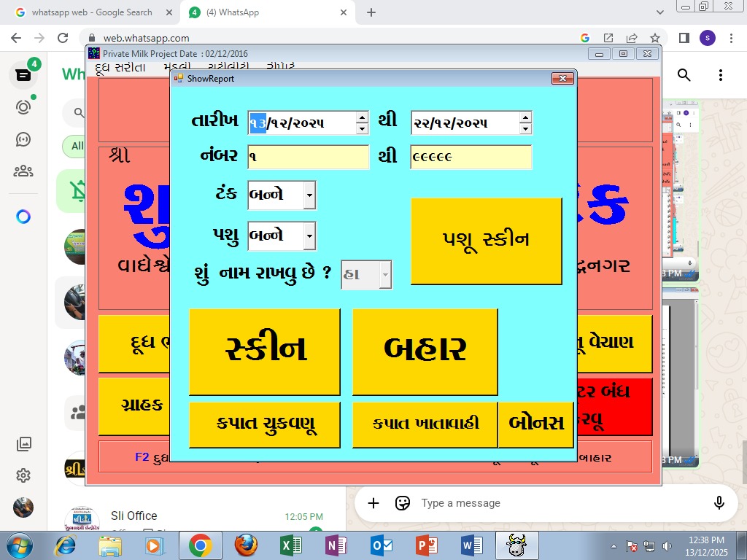Open the ટંક dropdown showing બન્ને
The width and height of the screenshot is (747, 560).
tap(310, 195)
